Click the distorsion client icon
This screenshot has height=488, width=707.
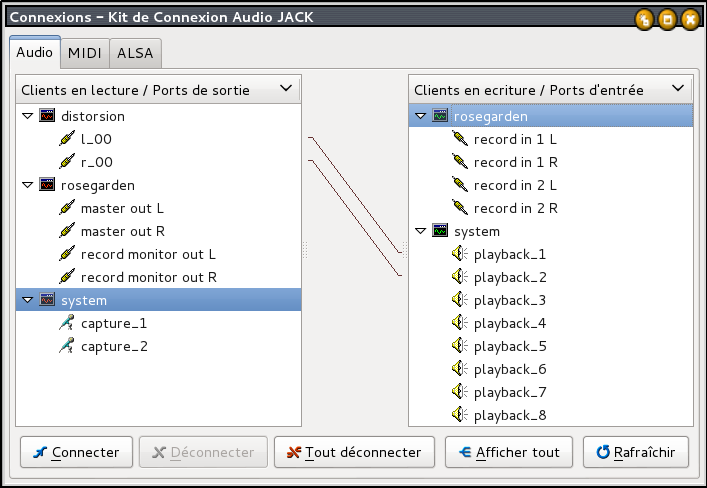(47, 116)
